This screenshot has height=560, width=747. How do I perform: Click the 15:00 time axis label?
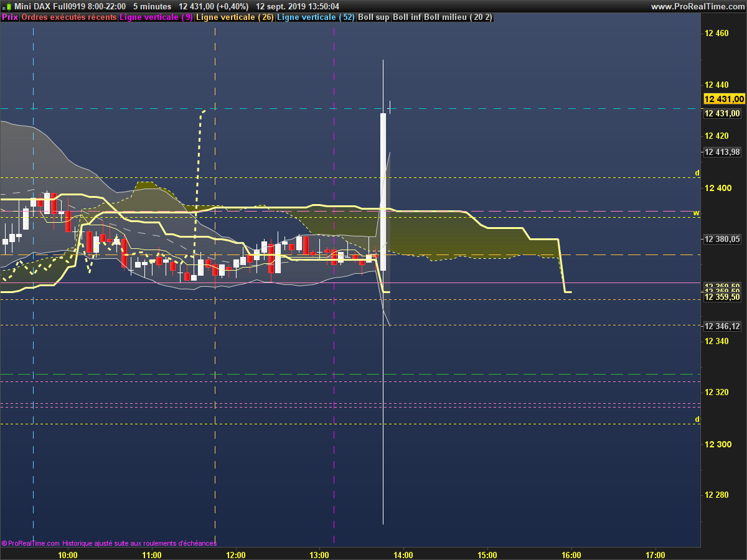tap(487, 555)
